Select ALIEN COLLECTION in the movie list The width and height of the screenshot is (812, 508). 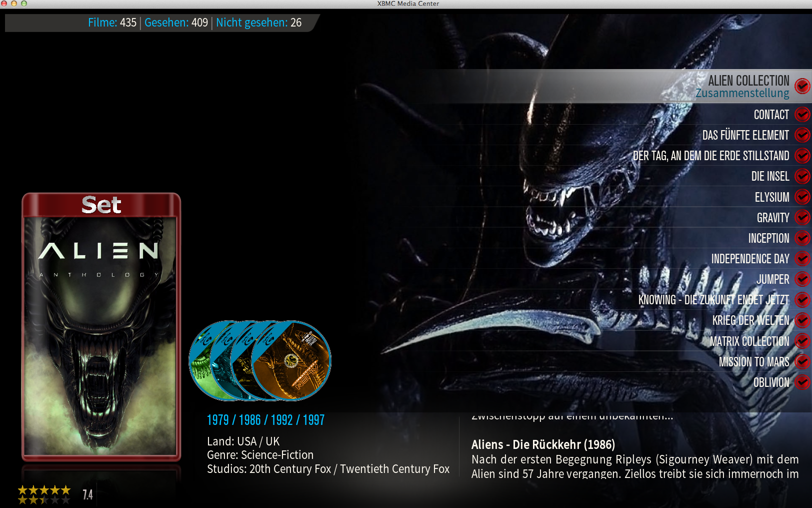748,80
